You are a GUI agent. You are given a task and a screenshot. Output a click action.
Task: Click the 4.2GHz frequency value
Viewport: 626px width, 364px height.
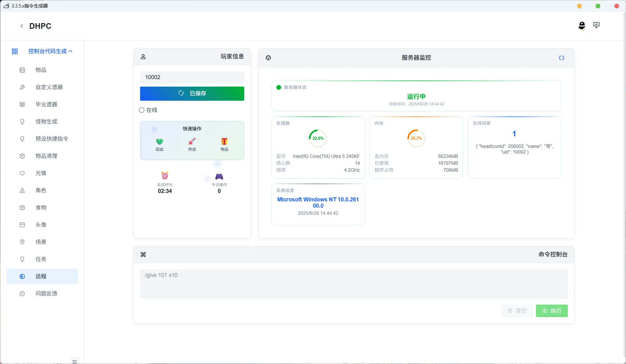click(352, 170)
